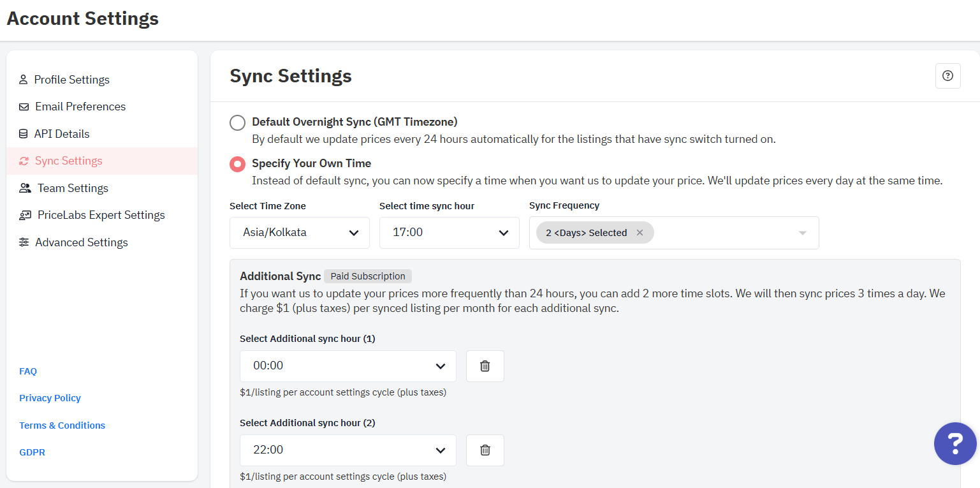Open the Terms & Conditions link
Viewport: 980px width, 488px height.
(x=62, y=425)
